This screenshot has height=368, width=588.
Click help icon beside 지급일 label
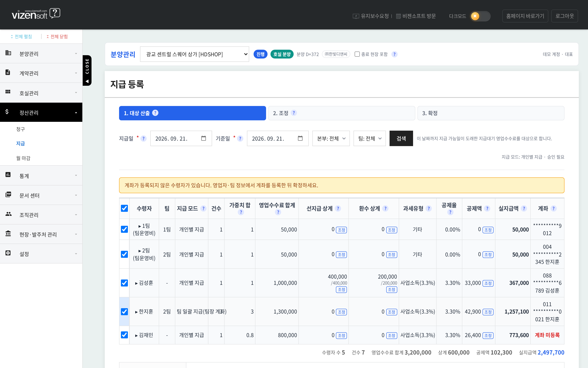pos(144,139)
